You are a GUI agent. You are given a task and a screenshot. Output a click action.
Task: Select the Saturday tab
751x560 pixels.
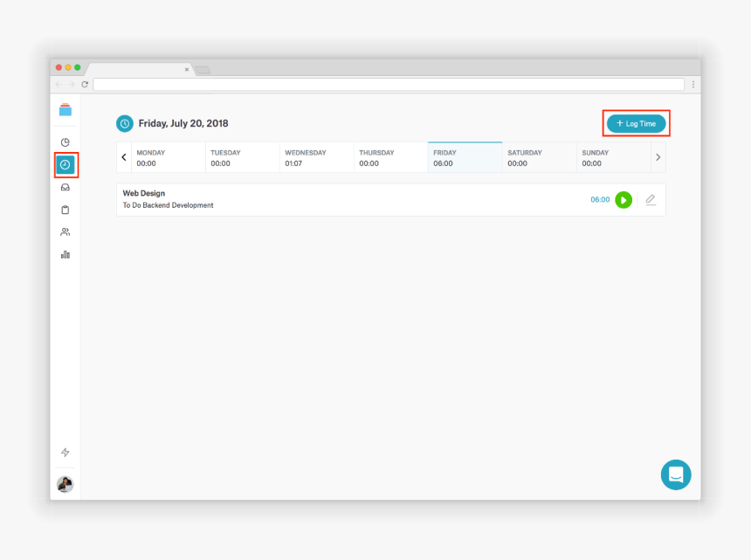point(540,157)
